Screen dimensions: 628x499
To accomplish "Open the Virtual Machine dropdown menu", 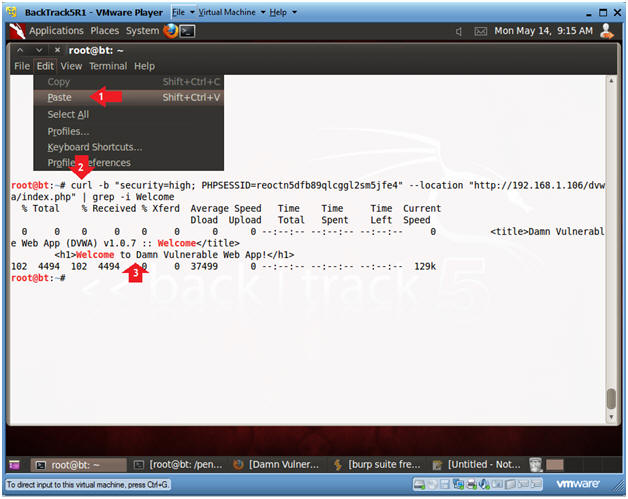I will coord(231,12).
